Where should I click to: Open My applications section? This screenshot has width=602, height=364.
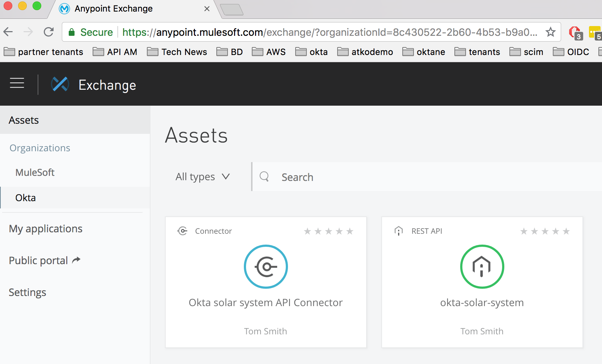click(46, 229)
